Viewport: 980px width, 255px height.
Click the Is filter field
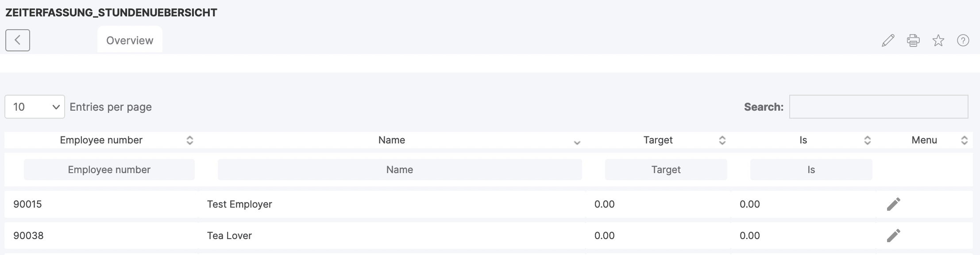pyautogui.click(x=811, y=170)
